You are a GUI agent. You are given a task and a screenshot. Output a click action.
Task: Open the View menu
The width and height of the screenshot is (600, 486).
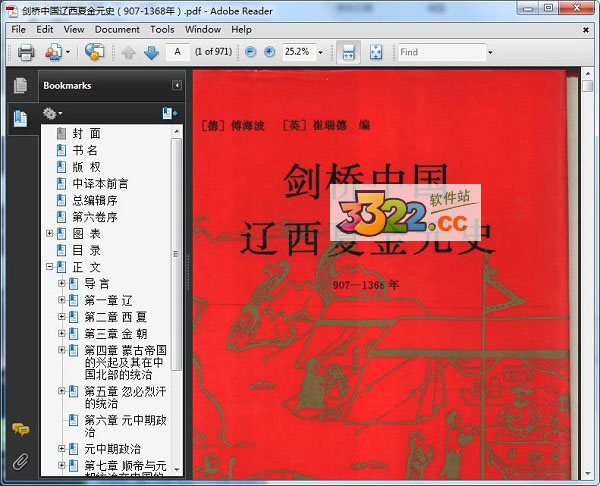tap(74, 30)
